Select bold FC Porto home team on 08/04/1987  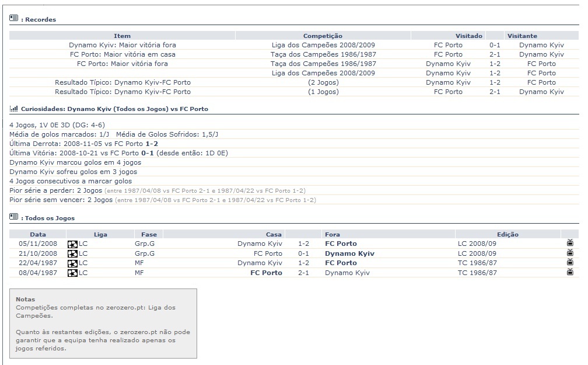coord(266,273)
